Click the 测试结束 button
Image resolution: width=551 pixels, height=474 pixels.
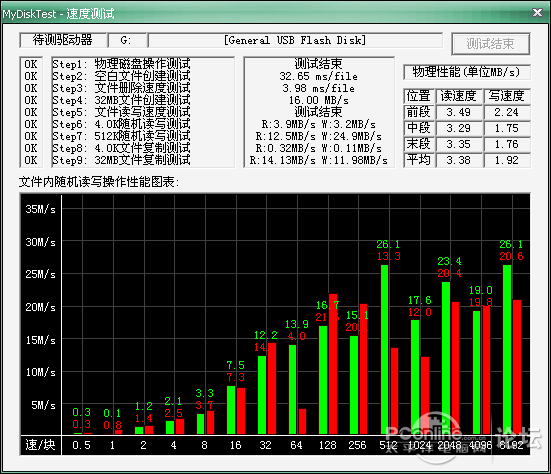pyautogui.click(x=491, y=44)
